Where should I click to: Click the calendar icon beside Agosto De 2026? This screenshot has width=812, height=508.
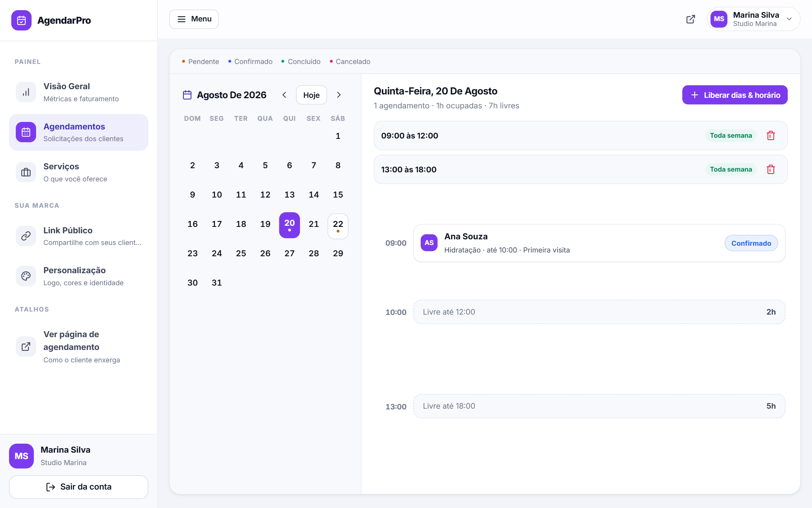[187, 95]
